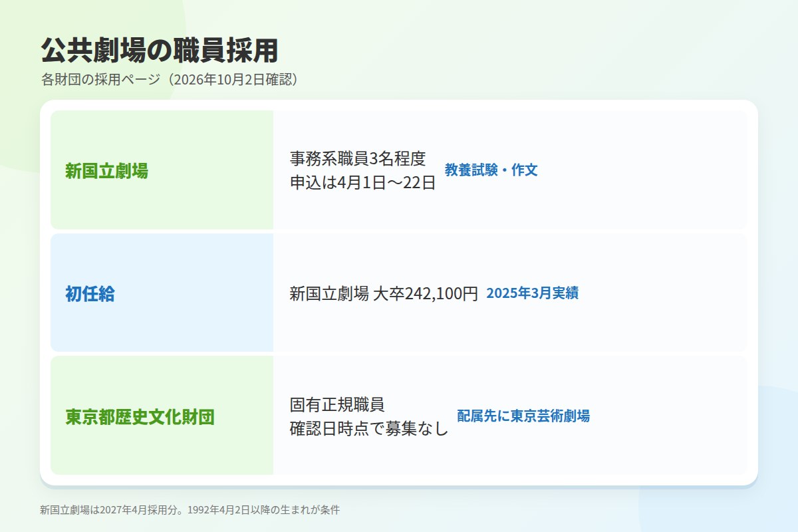The height and width of the screenshot is (532, 798).
Task: Click the title 公共劇場の職員採用
Action: (x=159, y=51)
